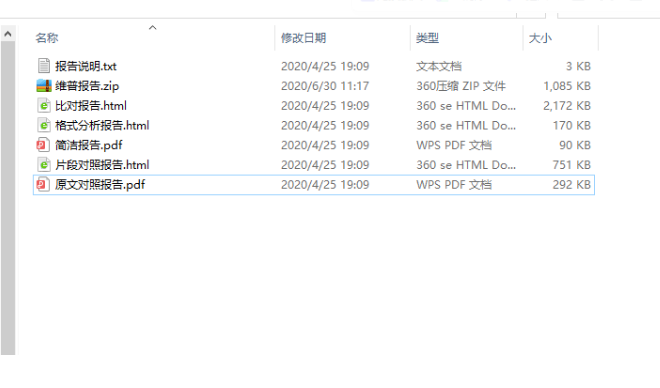Image resolution: width=660 pixels, height=388 pixels.
Task: Select the file name 维普报告.zip
Action: click(87, 86)
